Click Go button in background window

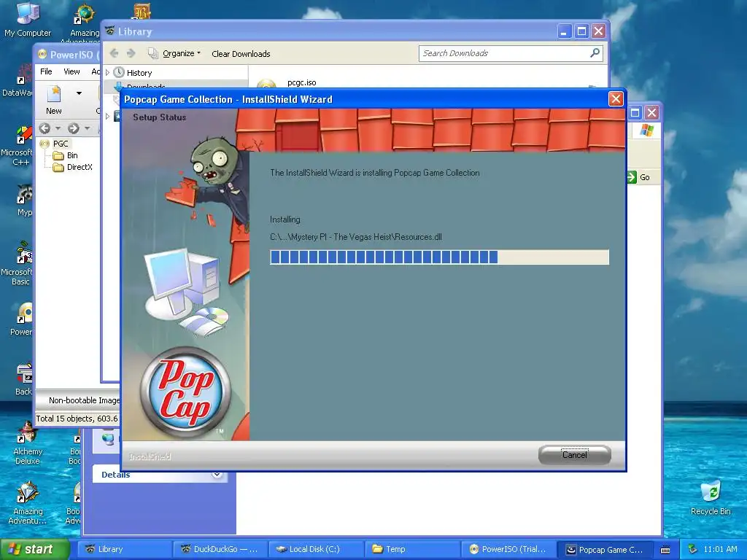(639, 177)
